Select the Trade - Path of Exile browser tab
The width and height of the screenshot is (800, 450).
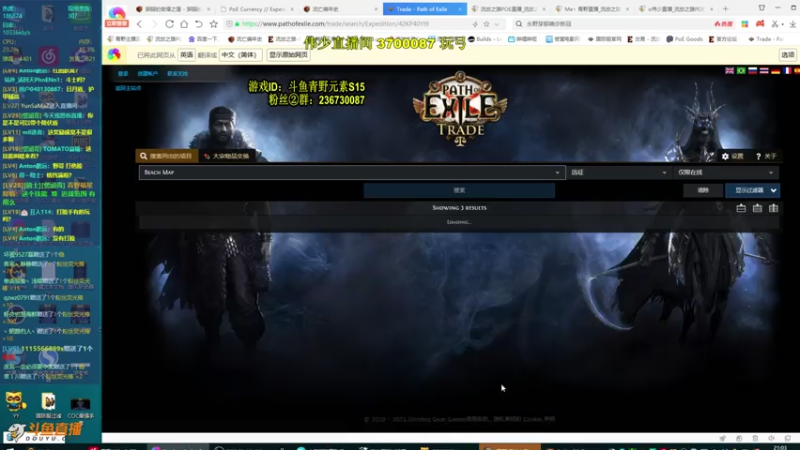click(x=424, y=9)
